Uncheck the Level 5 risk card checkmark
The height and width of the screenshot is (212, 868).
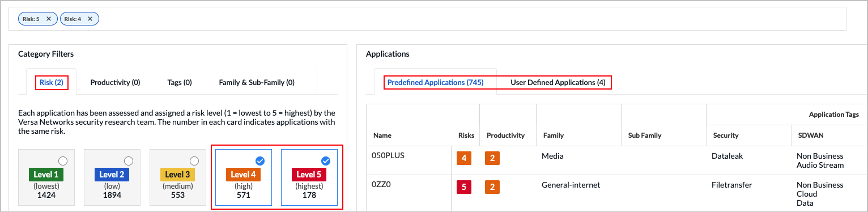click(x=326, y=160)
